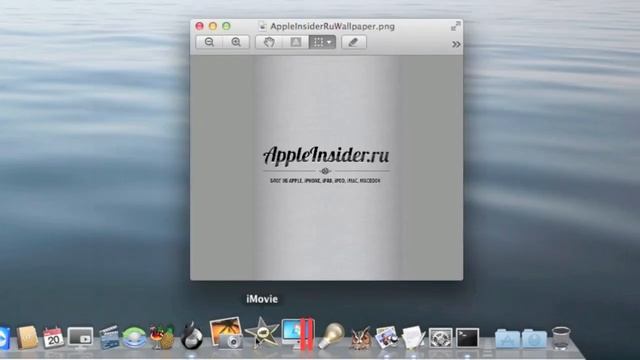This screenshot has width=640, height=360.
Task: Open the calendar app showing 20
Action: [53, 338]
